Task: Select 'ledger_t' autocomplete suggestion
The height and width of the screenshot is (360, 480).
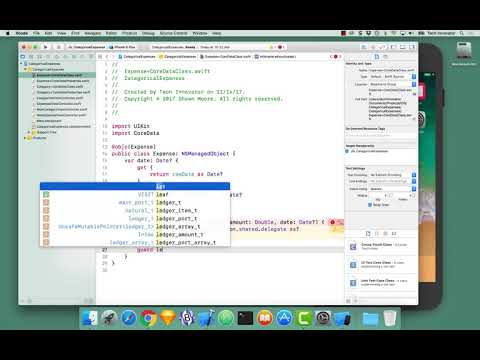Action: coord(135,202)
